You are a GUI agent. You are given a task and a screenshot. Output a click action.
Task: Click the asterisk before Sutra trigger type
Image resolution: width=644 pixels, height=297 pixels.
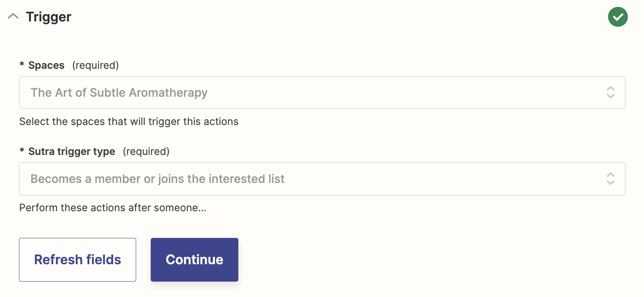[x=22, y=151]
